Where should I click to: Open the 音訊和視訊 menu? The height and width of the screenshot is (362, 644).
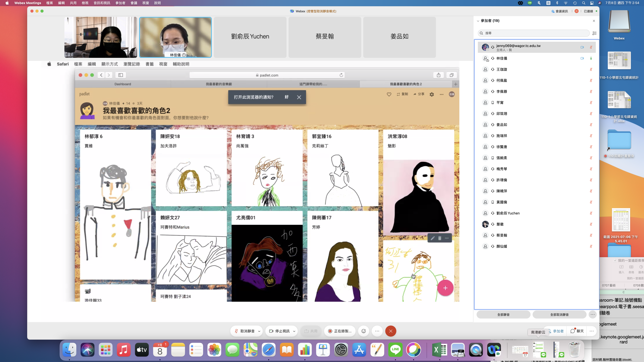coord(102,3)
